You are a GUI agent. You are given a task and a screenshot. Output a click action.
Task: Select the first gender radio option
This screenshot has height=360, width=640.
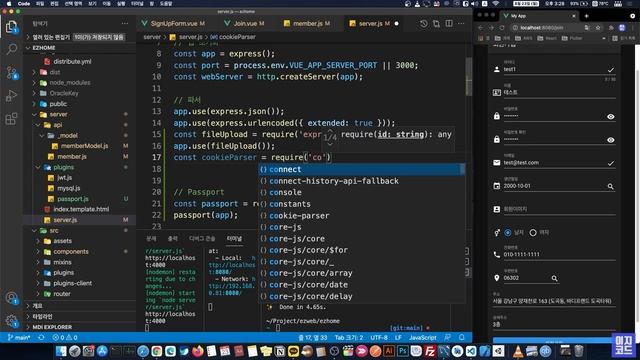(x=508, y=233)
